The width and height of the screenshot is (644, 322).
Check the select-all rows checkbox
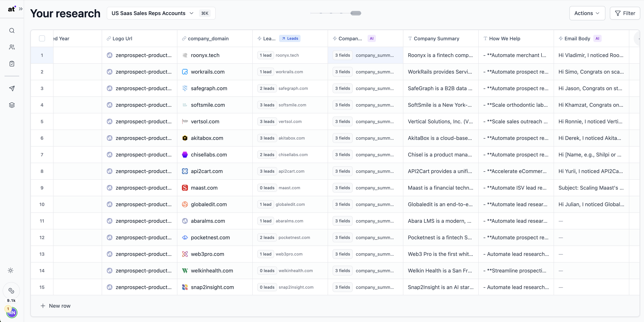[42, 38]
